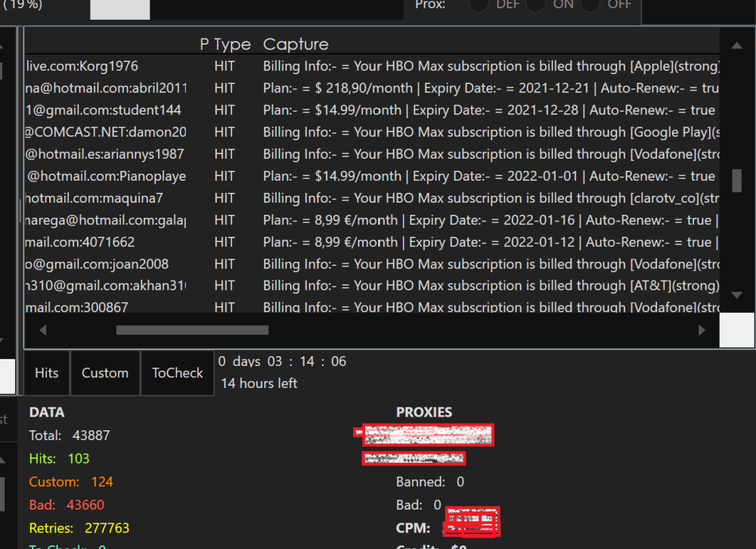This screenshot has width=756, height=549.
Task: Click the horizontal scrollbar left arrow
Action: 42,330
